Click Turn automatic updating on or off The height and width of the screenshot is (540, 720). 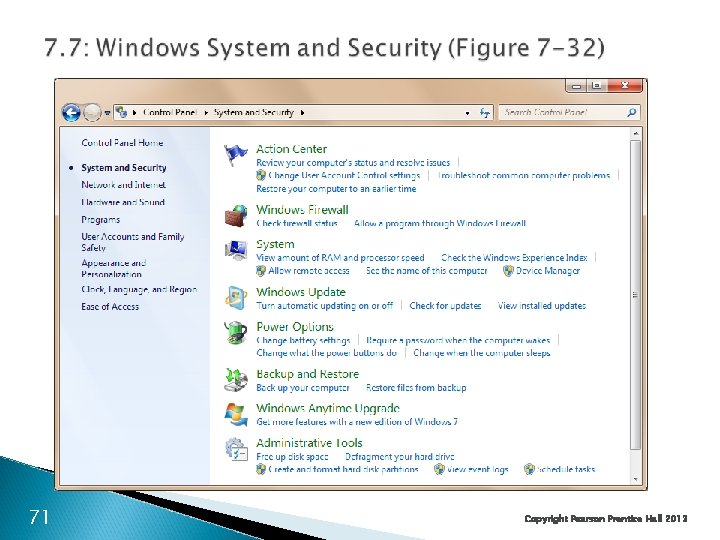click(325, 306)
